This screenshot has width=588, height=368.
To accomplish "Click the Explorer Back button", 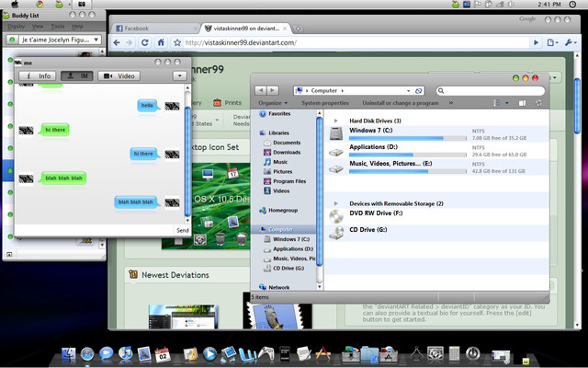I will pyautogui.click(x=261, y=90).
